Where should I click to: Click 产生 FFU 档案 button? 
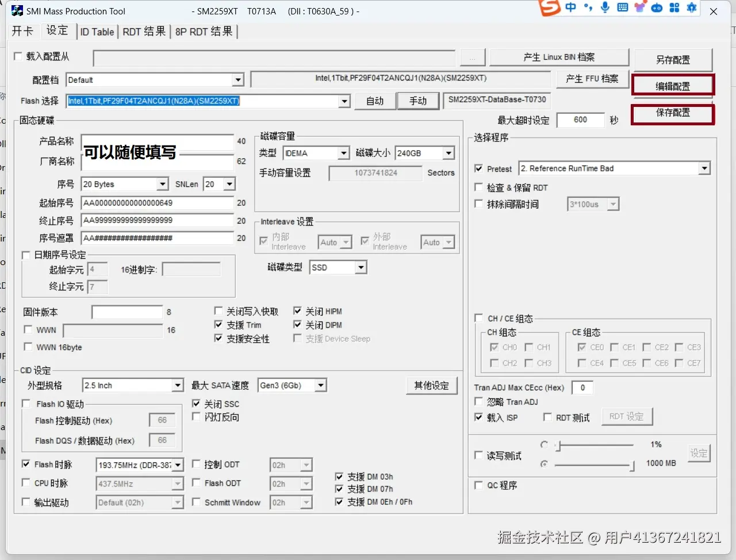coord(592,79)
